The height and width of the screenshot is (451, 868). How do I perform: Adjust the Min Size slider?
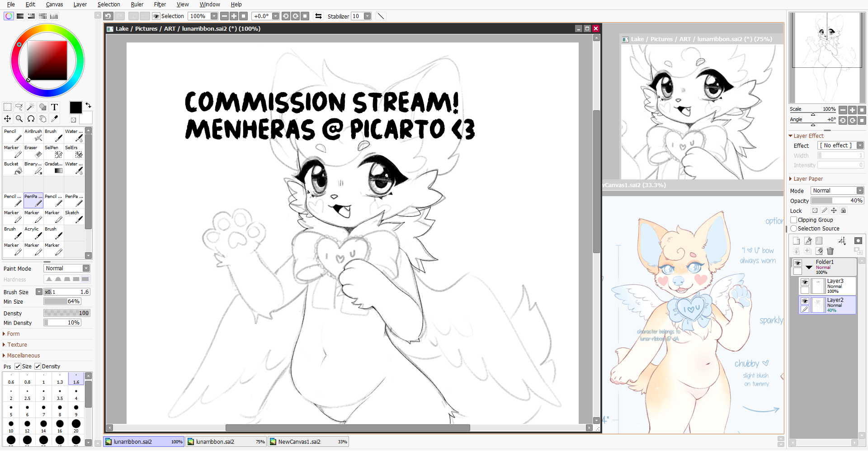(x=62, y=301)
